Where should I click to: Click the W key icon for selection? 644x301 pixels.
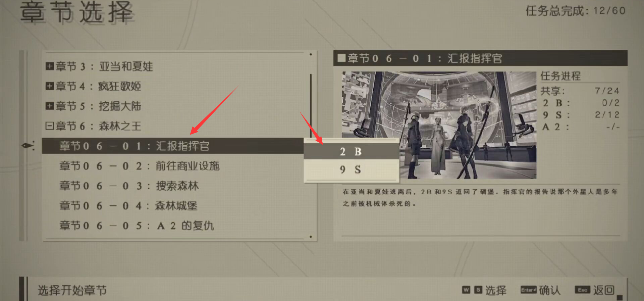[x=466, y=290]
